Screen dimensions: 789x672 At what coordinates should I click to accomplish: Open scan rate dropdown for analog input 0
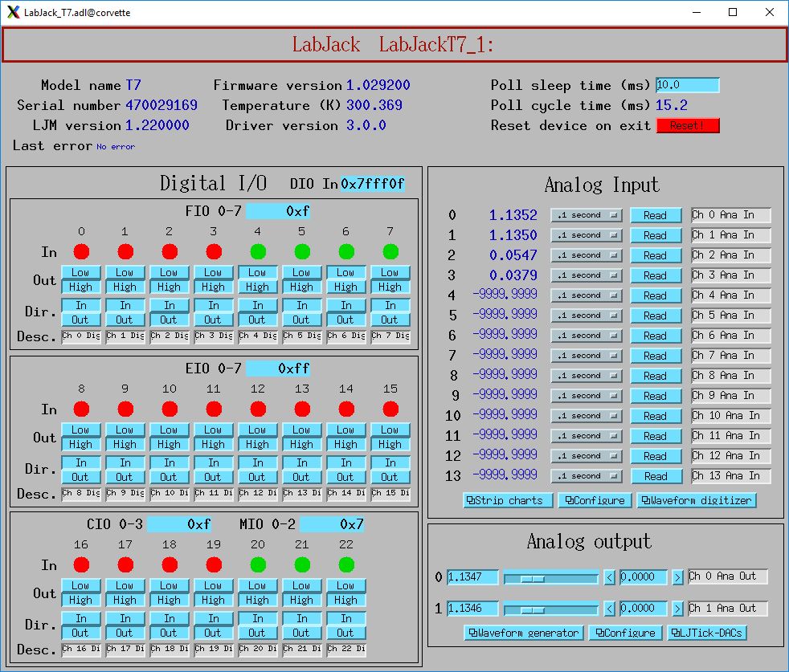tap(587, 215)
